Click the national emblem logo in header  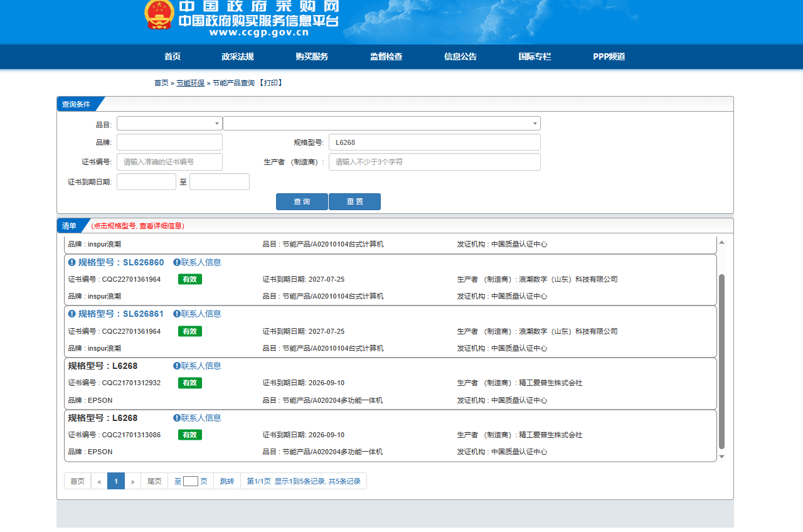coord(159,14)
